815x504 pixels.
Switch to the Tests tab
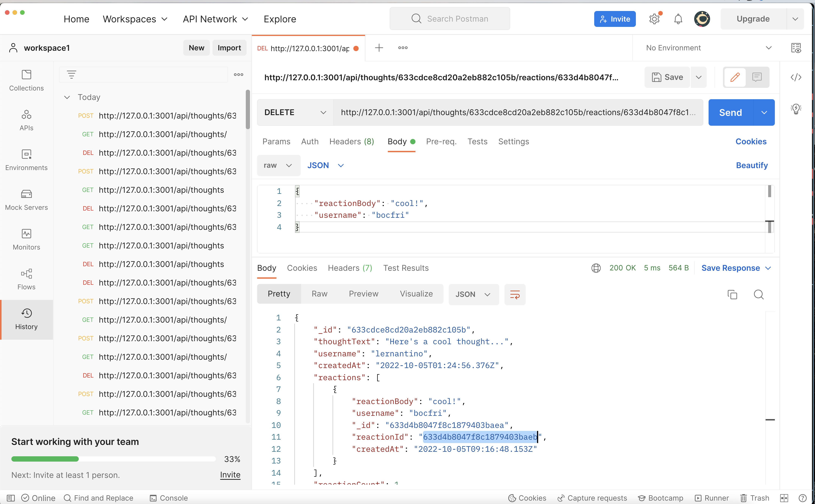477,141
